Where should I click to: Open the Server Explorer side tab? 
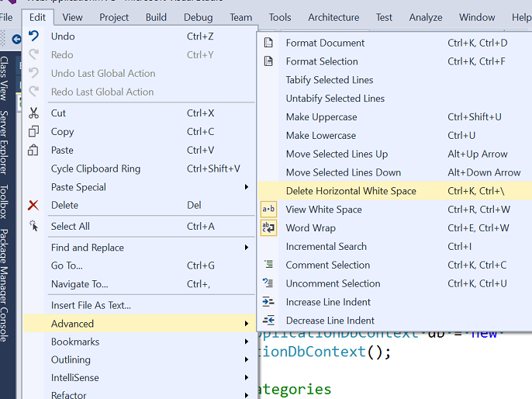coord(5,142)
